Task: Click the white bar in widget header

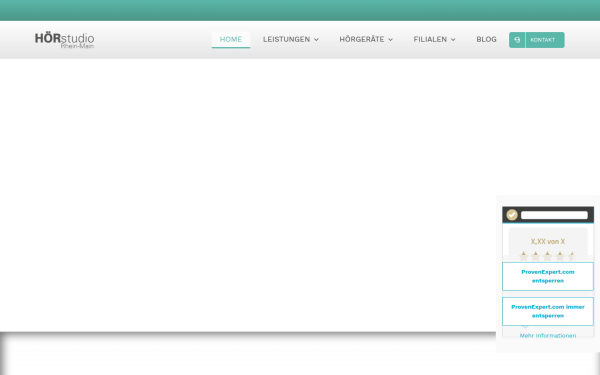Action: (554, 215)
